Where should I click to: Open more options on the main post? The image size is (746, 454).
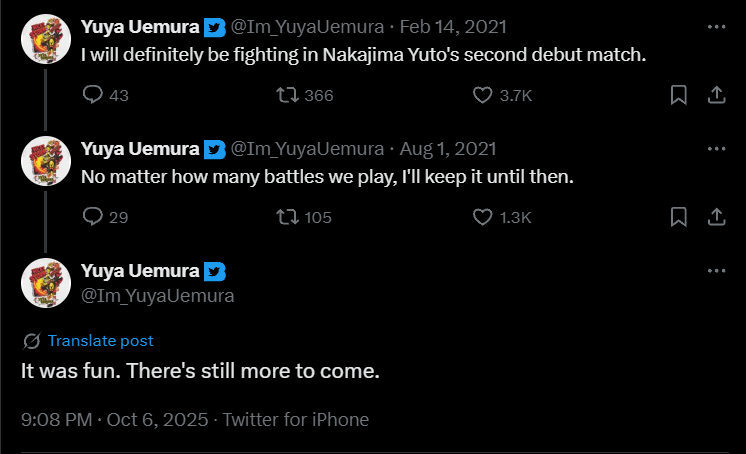(x=716, y=270)
